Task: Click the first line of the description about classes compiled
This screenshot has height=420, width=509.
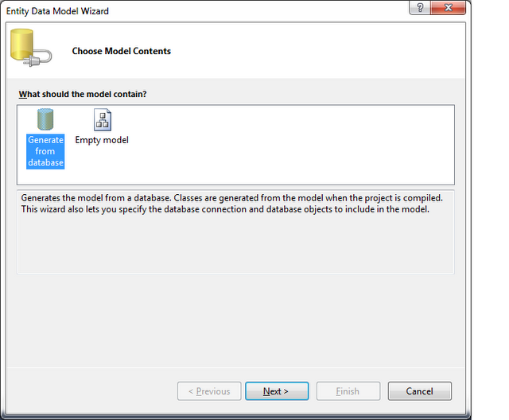Action: click(x=231, y=198)
